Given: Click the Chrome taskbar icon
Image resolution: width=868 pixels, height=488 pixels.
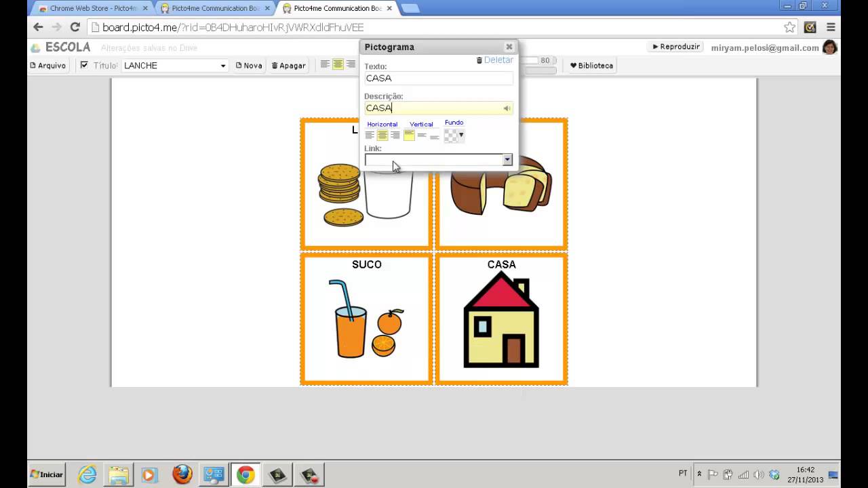Looking at the screenshot, I should 245,474.
